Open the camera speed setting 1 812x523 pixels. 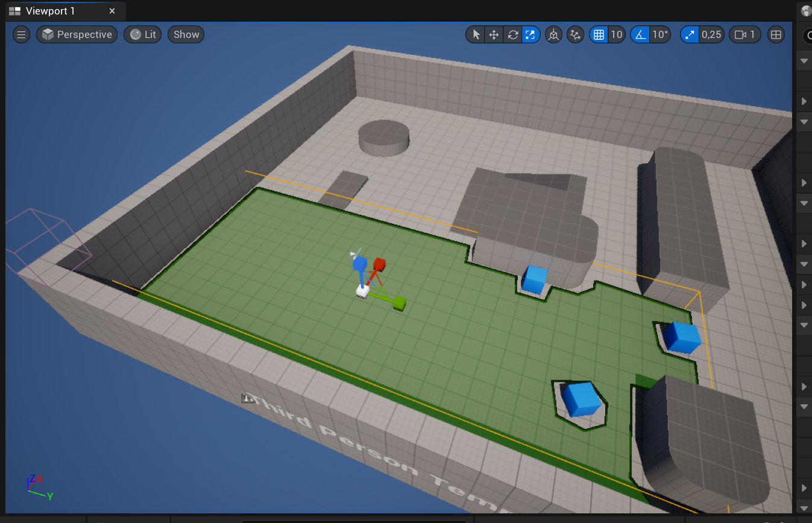coord(745,34)
